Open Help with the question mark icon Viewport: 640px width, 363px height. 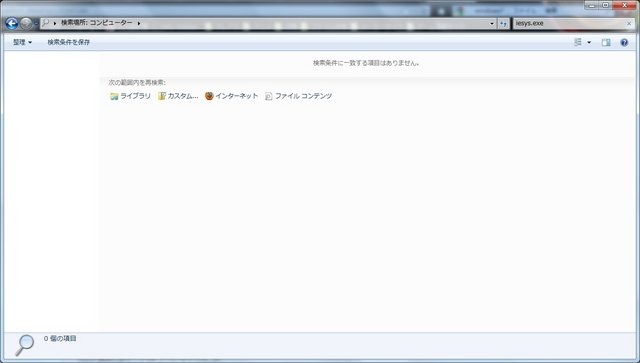coord(624,42)
